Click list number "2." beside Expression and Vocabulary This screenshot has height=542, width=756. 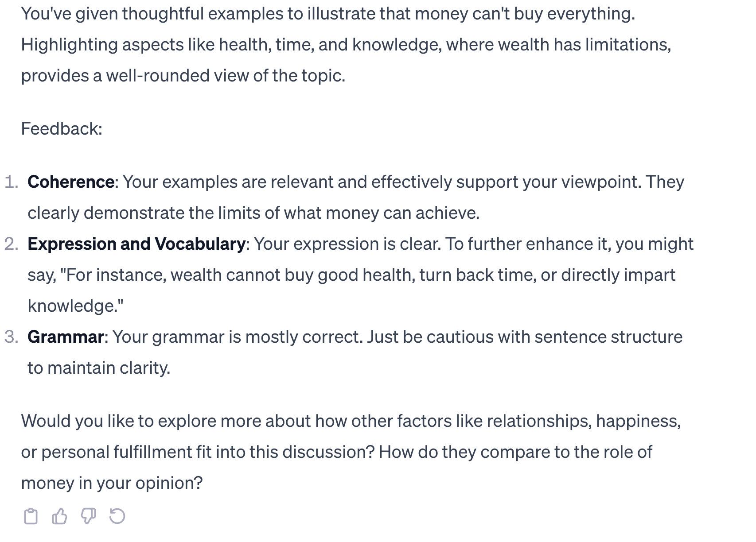click(12, 244)
